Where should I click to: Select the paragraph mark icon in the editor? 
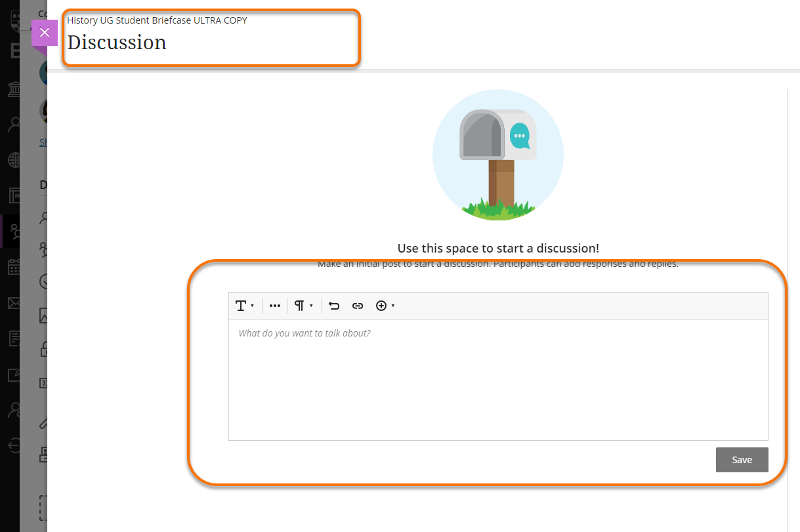299,305
